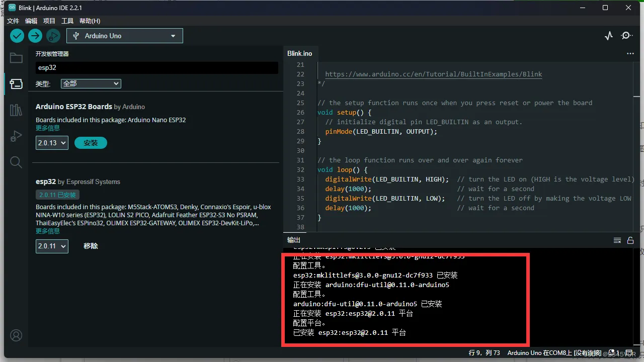
Task: Open the Debug sidebar panel icon
Action: coord(16,136)
